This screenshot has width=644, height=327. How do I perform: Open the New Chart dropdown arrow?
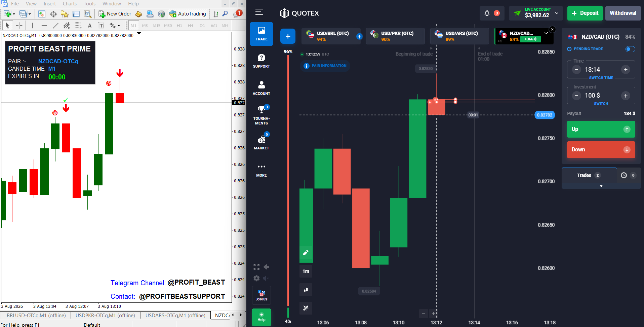click(x=14, y=14)
